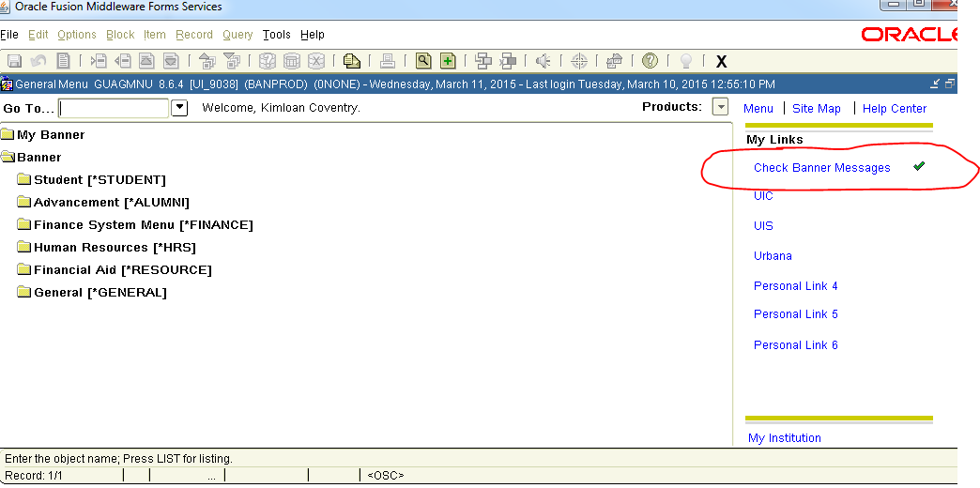
Task: Click the speaker Broadcast Message icon
Action: point(544,61)
